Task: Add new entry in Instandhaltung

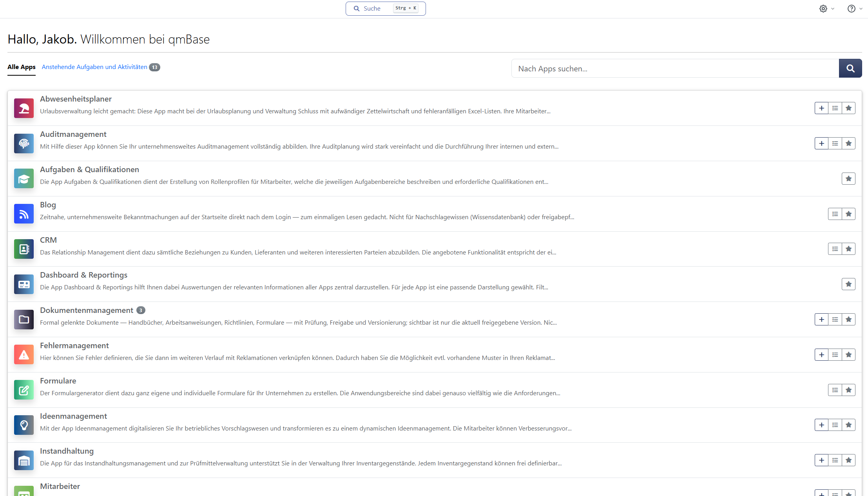Action: [x=821, y=460]
